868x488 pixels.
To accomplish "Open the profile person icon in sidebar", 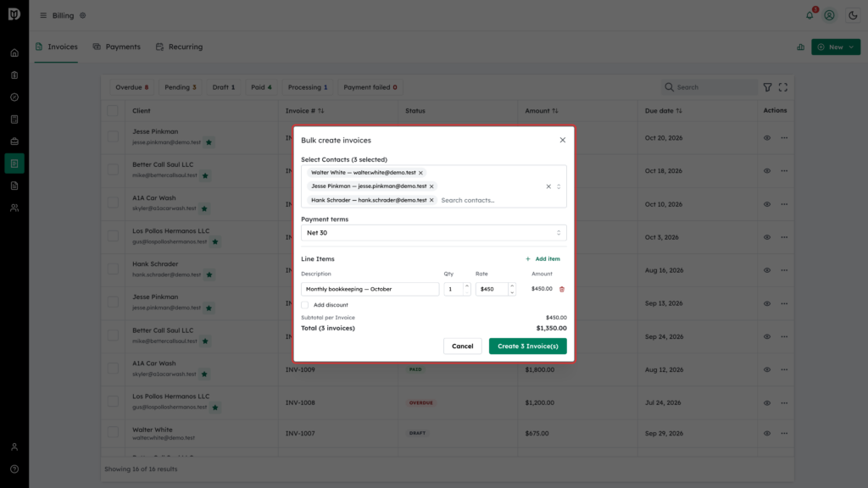I will pos(14,447).
